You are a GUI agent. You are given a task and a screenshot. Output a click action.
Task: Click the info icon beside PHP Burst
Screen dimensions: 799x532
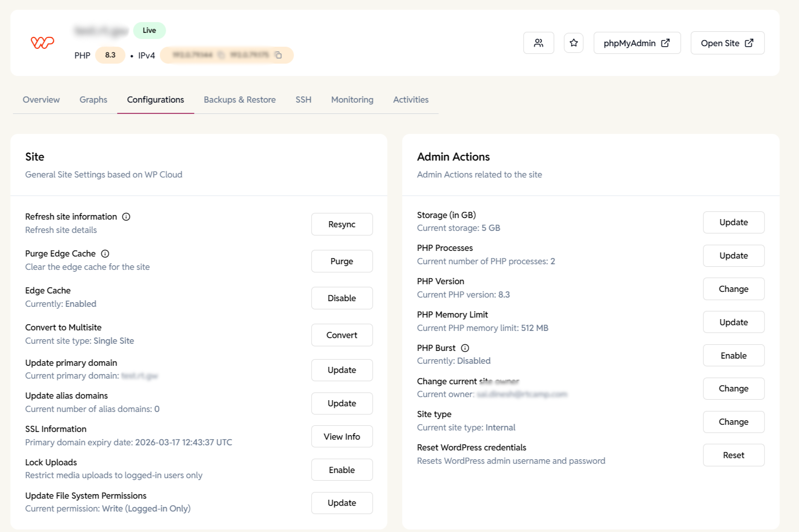(x=465, y=348)
